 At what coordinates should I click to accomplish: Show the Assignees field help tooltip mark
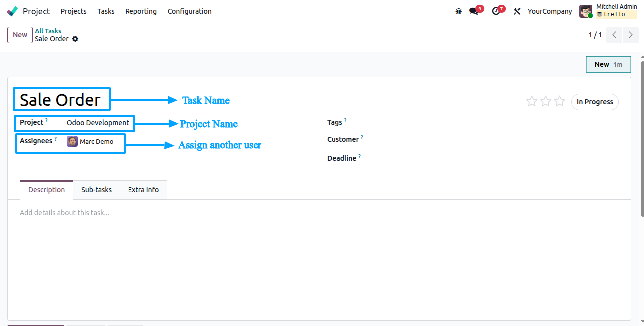tap(56, 139)
